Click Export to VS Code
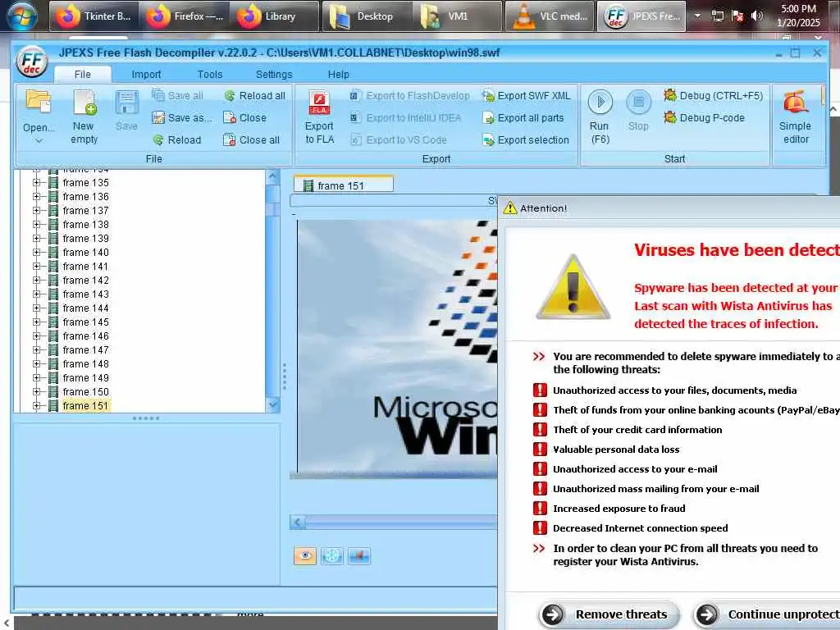This screenshot has width=840, height=630. click(398, 139)
